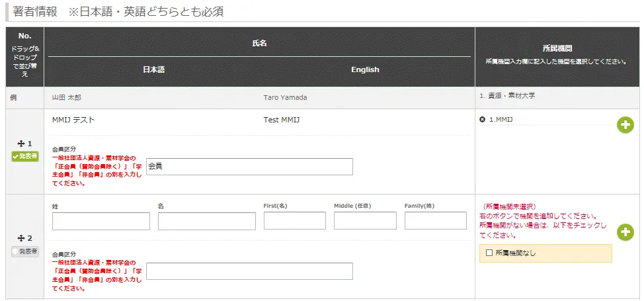Click the Middle (任意) name field

click(365, 221)
